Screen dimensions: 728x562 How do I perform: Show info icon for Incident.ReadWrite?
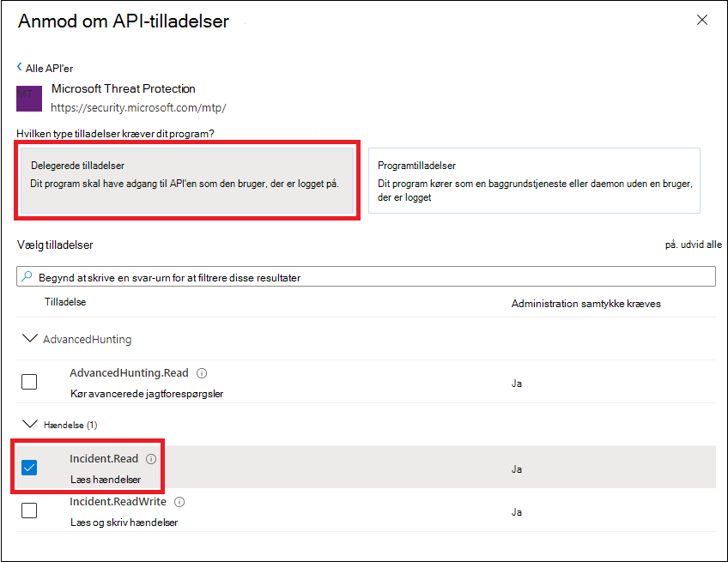coord(179,502)
